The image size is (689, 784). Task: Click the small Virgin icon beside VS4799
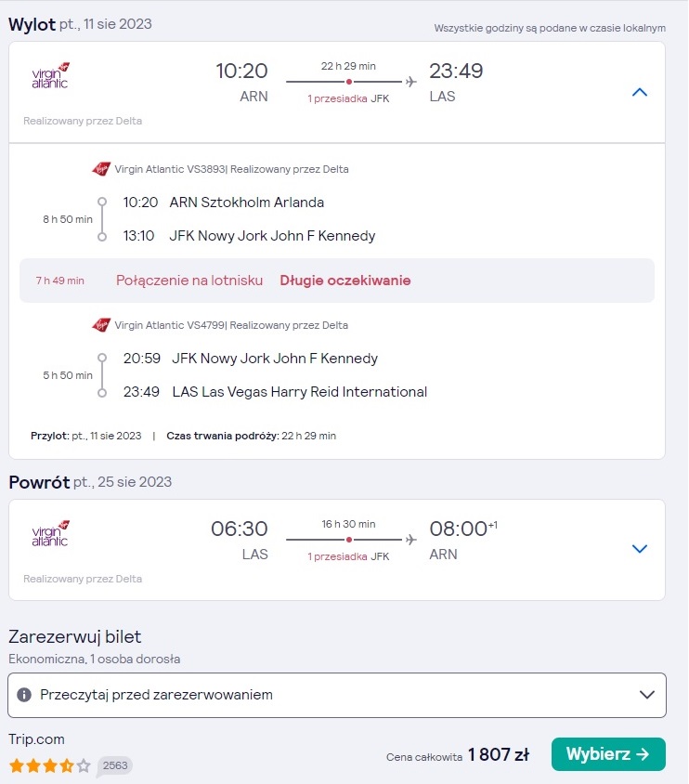[x=101, y=325]
